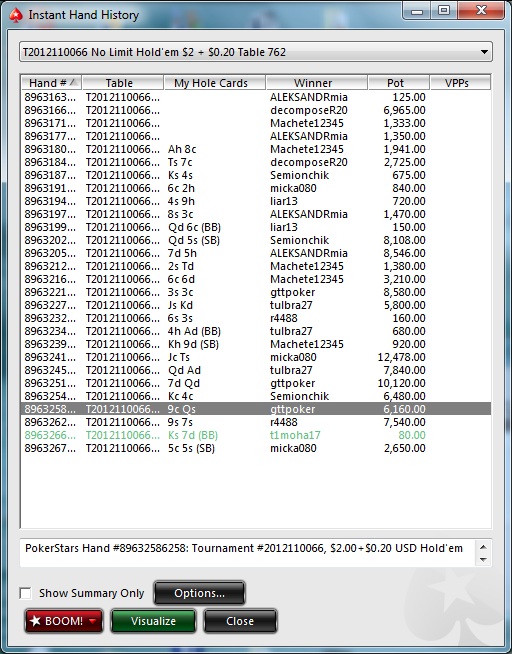Screen dimensions: 512x654
Task: Select the hand with hole cards 9s 7s
Action: pyautogui.click(x=256, y=422)
